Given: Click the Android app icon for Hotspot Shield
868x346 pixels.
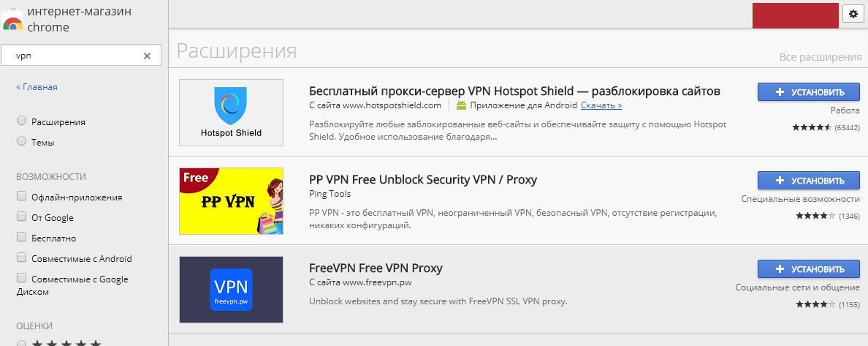Looking at the screenshot, I should [x=462, y=105].
